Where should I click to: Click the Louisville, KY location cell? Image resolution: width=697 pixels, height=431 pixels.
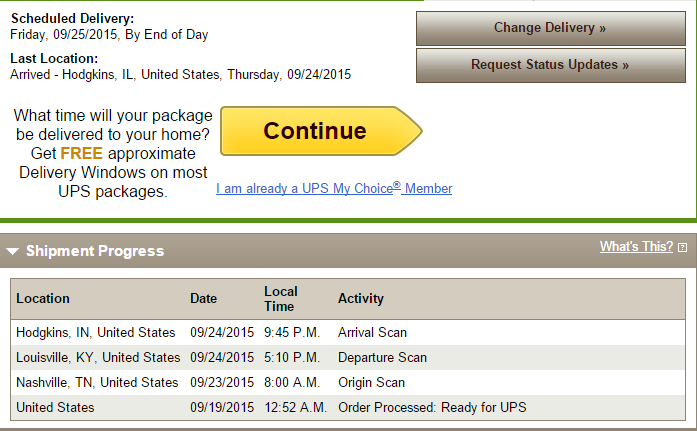point(98,357)
